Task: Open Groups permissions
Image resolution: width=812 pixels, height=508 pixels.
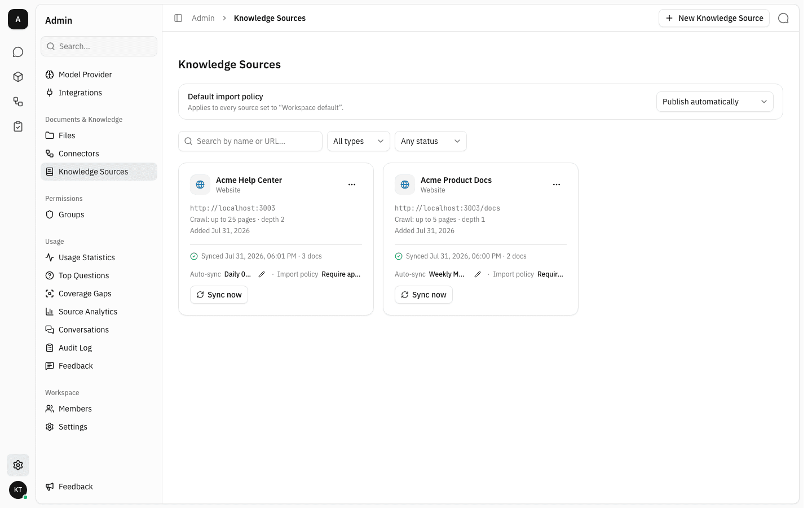Action: pyautogui.click(x=99, y=214)
